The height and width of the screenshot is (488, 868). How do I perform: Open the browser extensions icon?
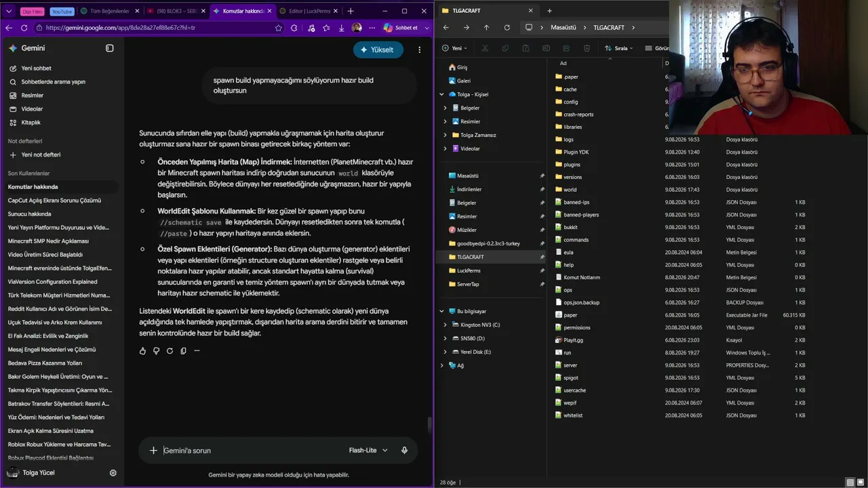click(x=294, y=28)
